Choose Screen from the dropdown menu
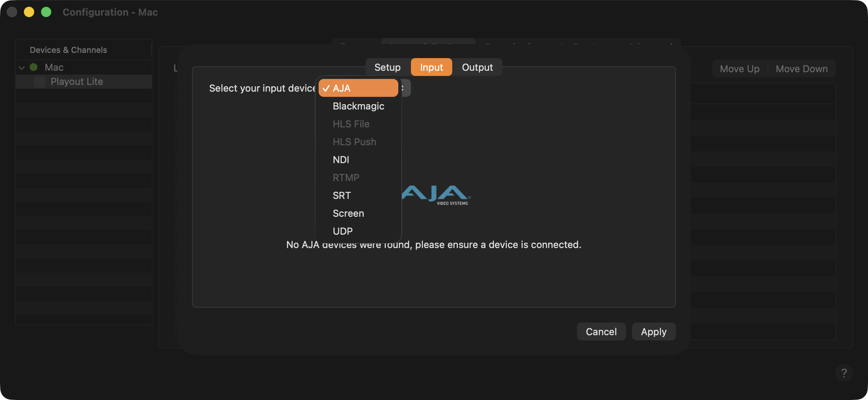 pyautogui.click(x=358, y=213)
